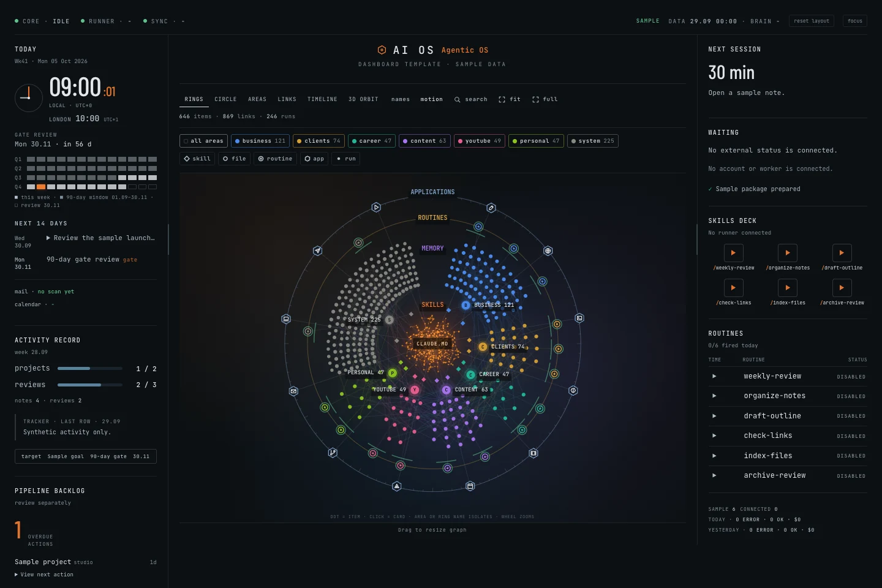Click the globe hexagon app node on the graph

548,251
